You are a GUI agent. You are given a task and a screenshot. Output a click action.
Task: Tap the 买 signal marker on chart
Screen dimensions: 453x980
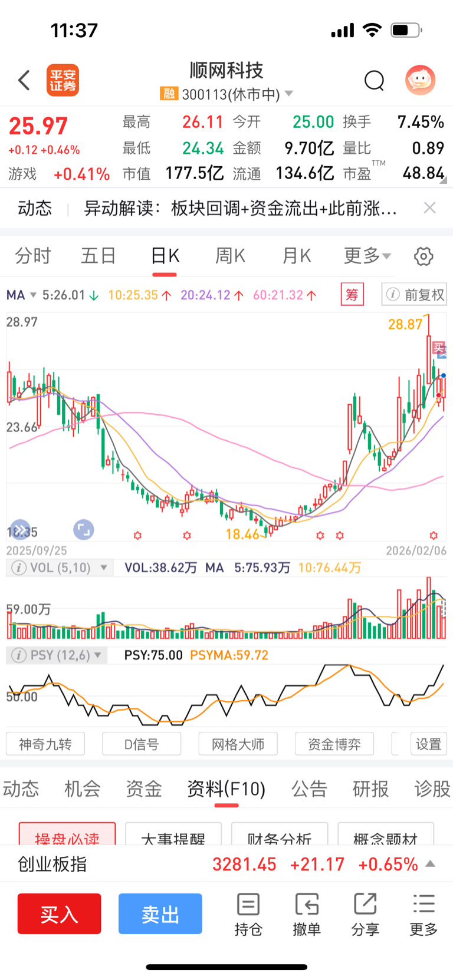tap(439, 348)
